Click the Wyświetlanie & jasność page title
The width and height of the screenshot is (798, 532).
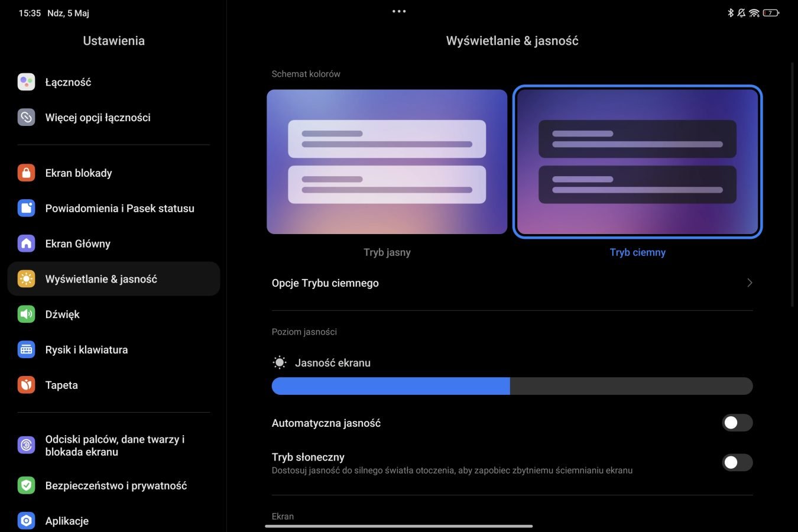point(512,41)
